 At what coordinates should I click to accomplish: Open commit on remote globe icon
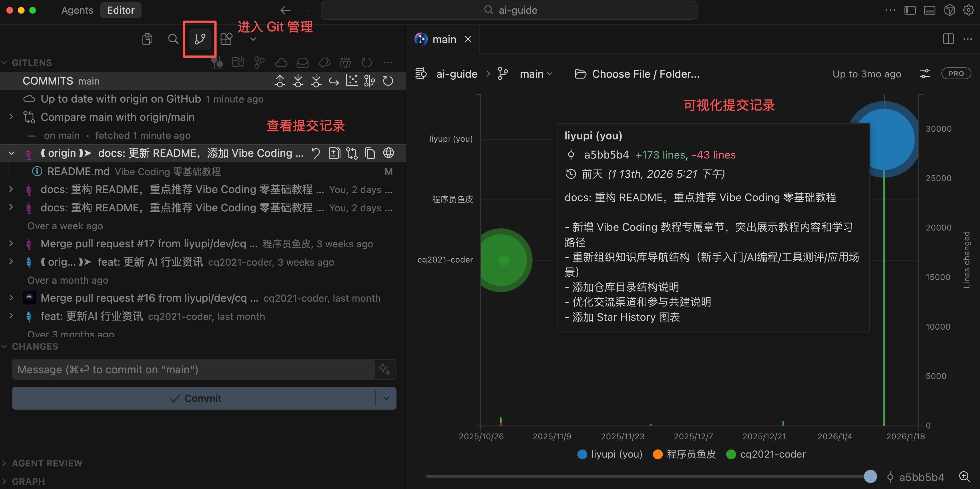389,153
